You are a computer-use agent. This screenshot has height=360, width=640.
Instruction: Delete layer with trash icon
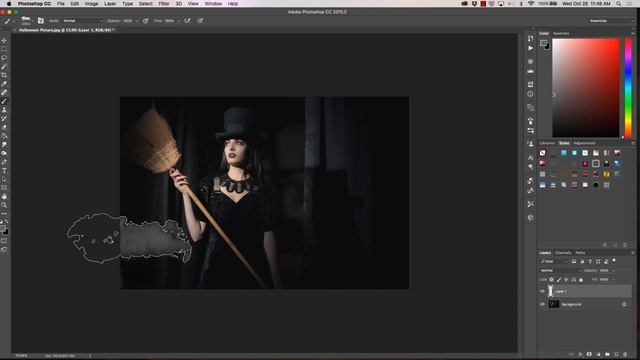pos(625,354)
